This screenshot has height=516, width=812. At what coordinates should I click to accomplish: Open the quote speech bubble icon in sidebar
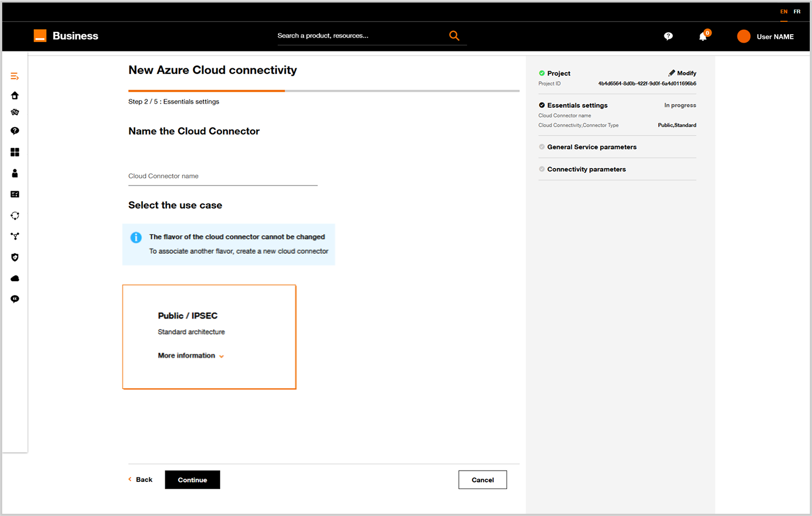click(15, 299)
